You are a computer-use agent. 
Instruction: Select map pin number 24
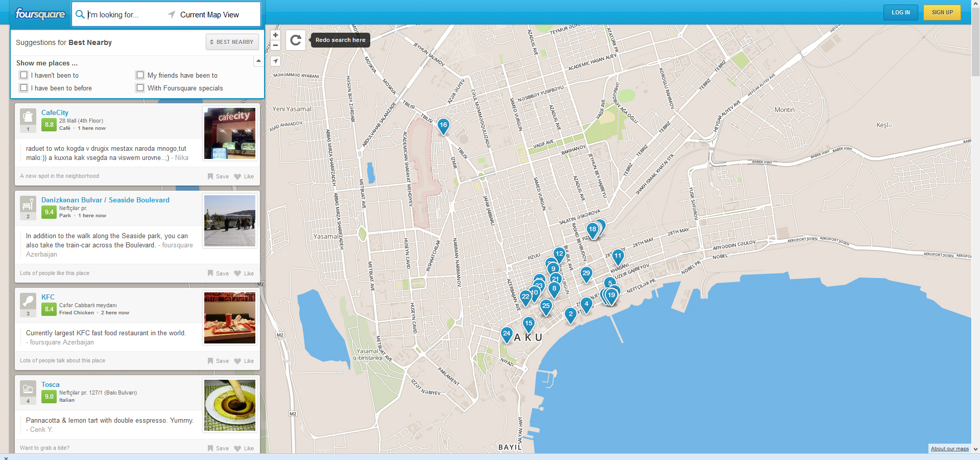(x=507, y=334)
